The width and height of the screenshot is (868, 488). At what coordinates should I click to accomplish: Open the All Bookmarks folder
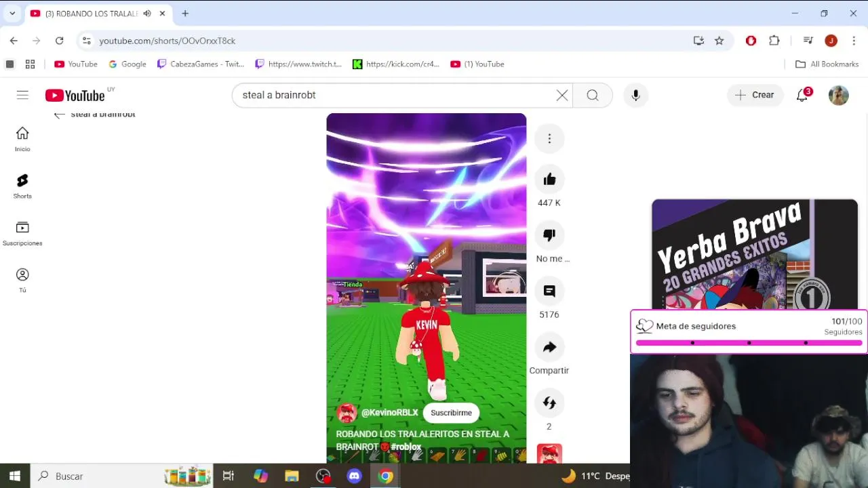(x=827, y=64)
